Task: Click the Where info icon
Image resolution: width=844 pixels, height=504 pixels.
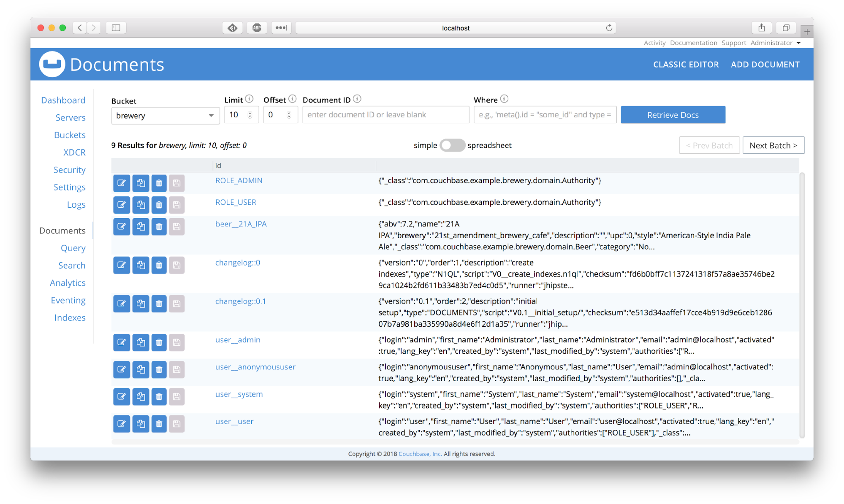Action: [x=504, y=99]
